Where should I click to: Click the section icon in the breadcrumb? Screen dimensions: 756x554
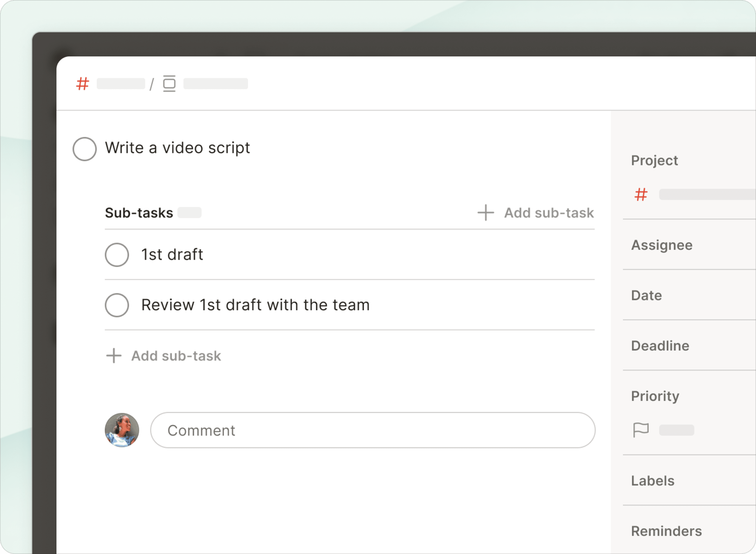(x=170, y=84)
